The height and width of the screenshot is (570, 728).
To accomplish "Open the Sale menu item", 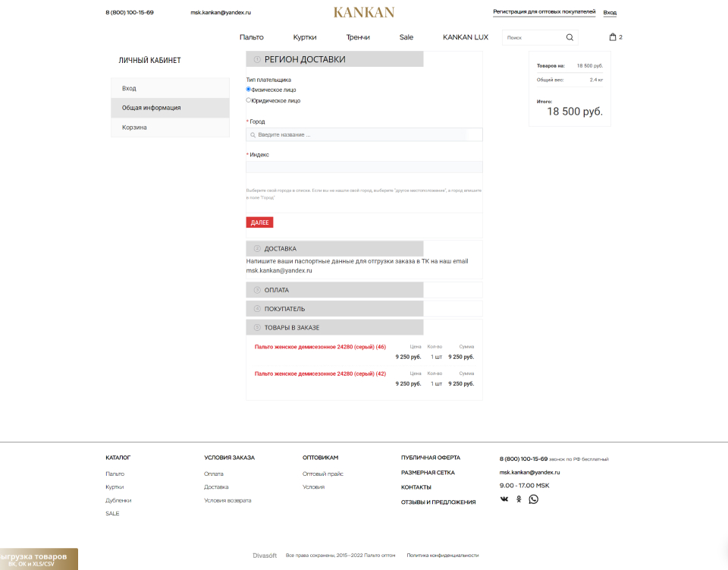I will [x=406, y=37].
